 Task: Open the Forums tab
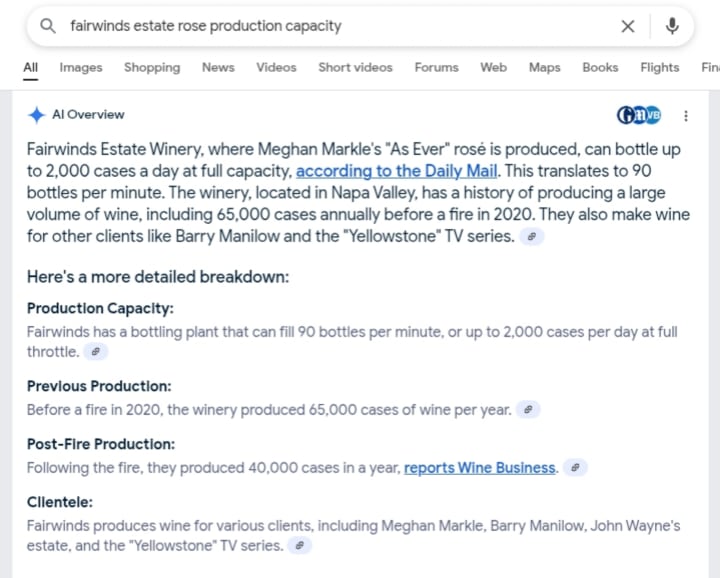(x=436, y=67)
